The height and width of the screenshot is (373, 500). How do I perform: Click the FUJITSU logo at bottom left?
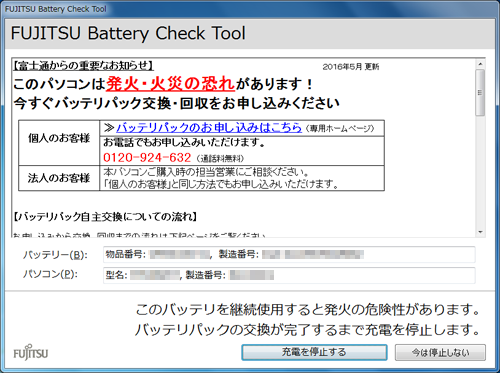click(31, 353)
